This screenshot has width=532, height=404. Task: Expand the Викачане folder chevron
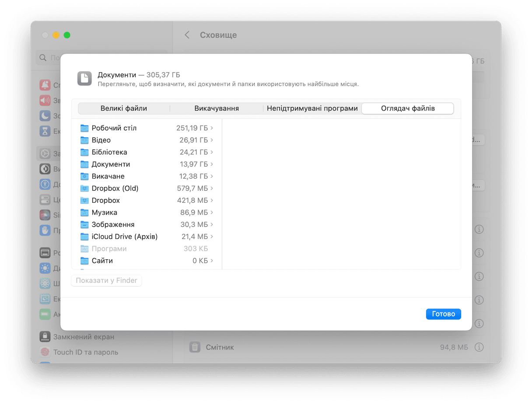212,176
